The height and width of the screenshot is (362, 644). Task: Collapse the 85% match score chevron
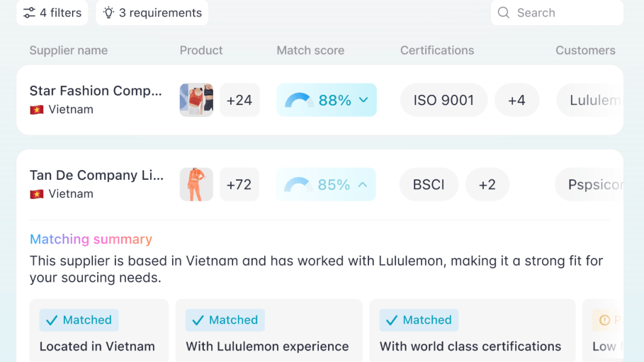[x=363, y=185]
